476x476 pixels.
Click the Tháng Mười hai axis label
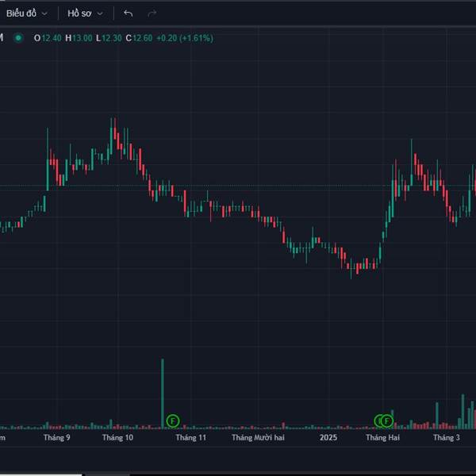click(x=258, y=437)
